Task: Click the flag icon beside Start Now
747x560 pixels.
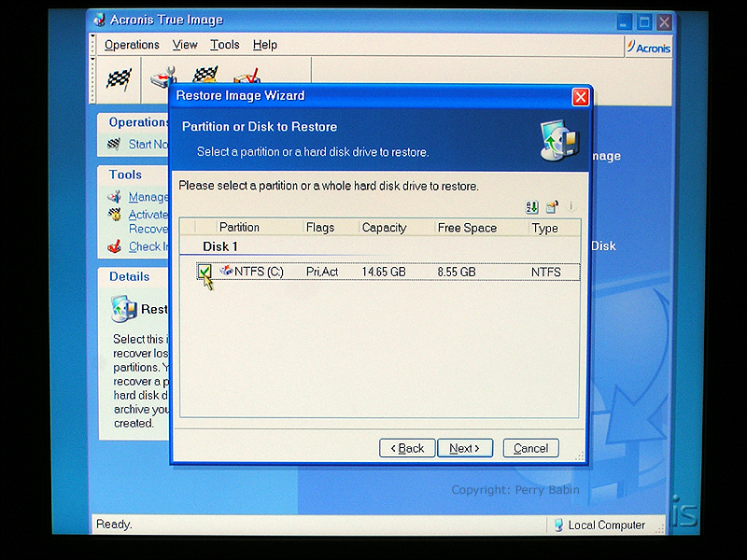Action: click(114, 144)
